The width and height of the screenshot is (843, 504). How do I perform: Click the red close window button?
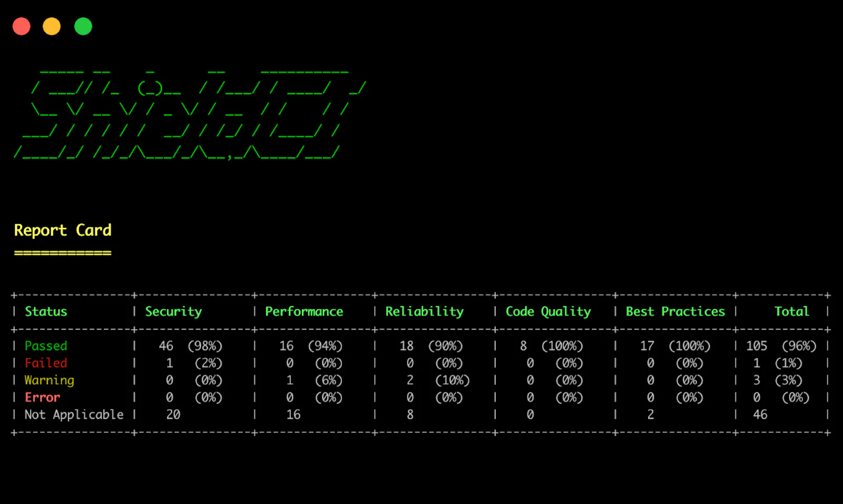[22, 26]
